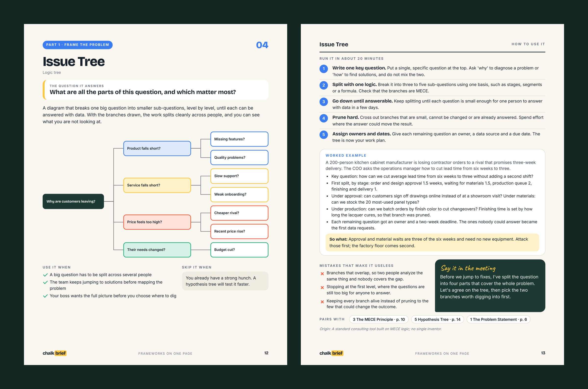Image resolution: width=588 pixels, height=389 pixels.
Task: Click the step 1 numbered circle
Action: coord(324,69)
